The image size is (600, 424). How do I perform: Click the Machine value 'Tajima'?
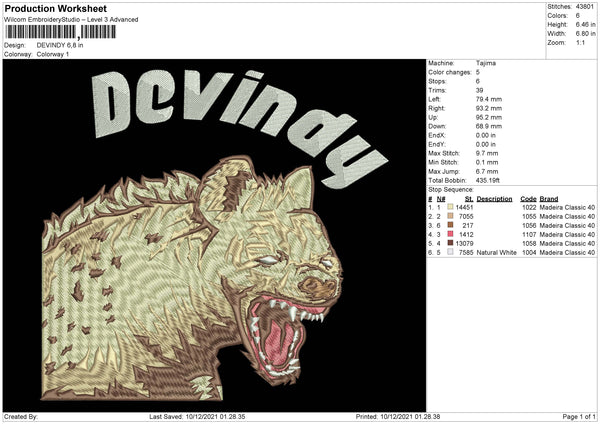tap(486, 63)
